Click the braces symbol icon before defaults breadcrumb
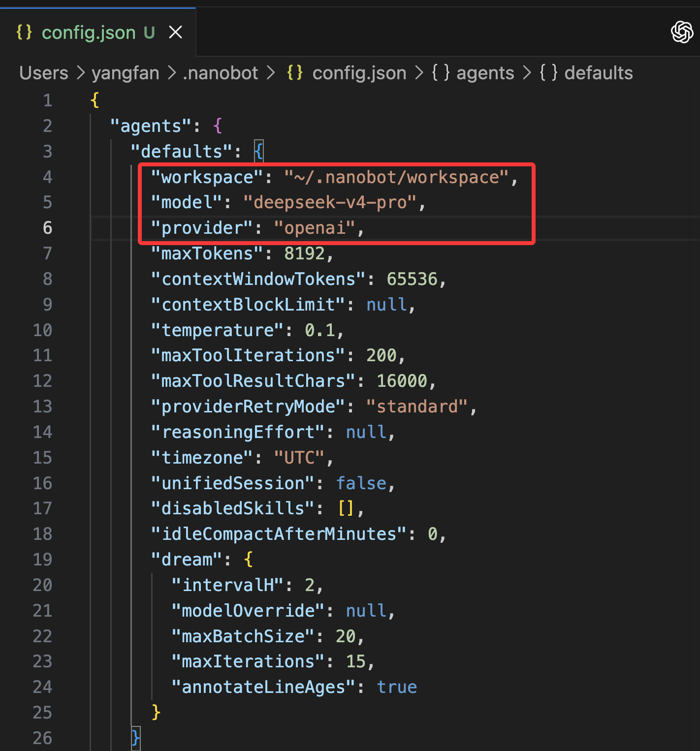The height and width of the screenshot is (751, 700). [548, 73]
